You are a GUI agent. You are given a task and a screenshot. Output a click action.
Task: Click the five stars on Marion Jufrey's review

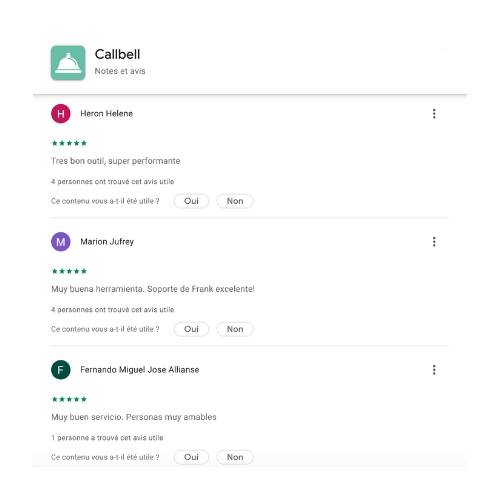(x=69, y=271)
